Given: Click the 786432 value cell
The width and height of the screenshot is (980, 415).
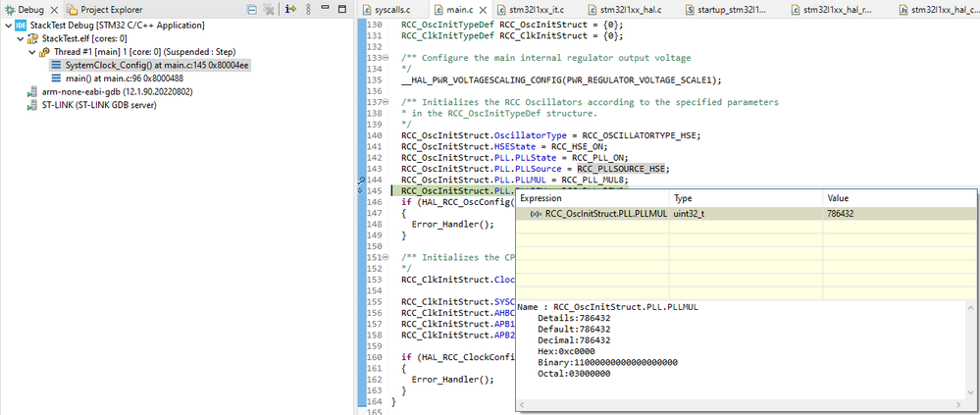Looking at the screenshot, I should coord(899,213).
